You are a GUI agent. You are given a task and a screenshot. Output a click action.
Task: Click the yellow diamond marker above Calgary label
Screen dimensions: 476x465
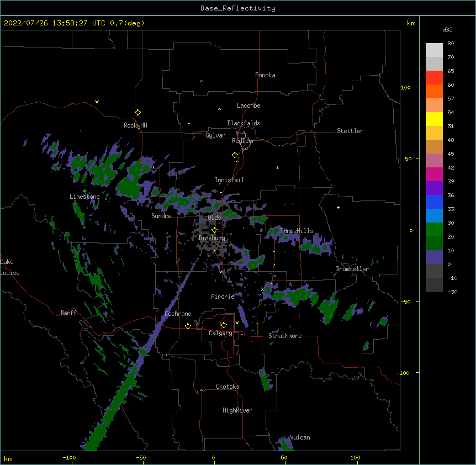(224, 325)
